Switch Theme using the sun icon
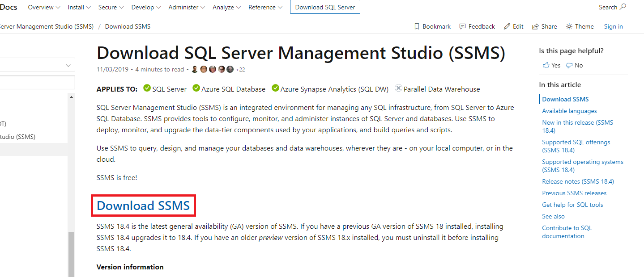 coord(568,26)
